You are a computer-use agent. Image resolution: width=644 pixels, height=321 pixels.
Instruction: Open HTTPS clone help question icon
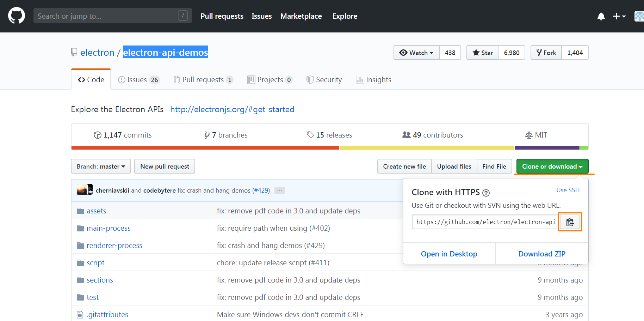486,193
